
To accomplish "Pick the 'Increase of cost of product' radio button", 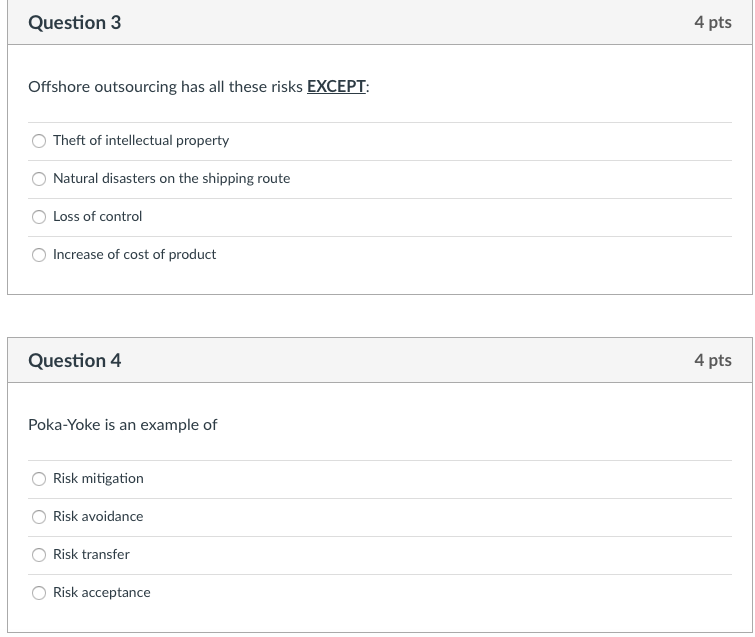I will [x=39, y=255].
